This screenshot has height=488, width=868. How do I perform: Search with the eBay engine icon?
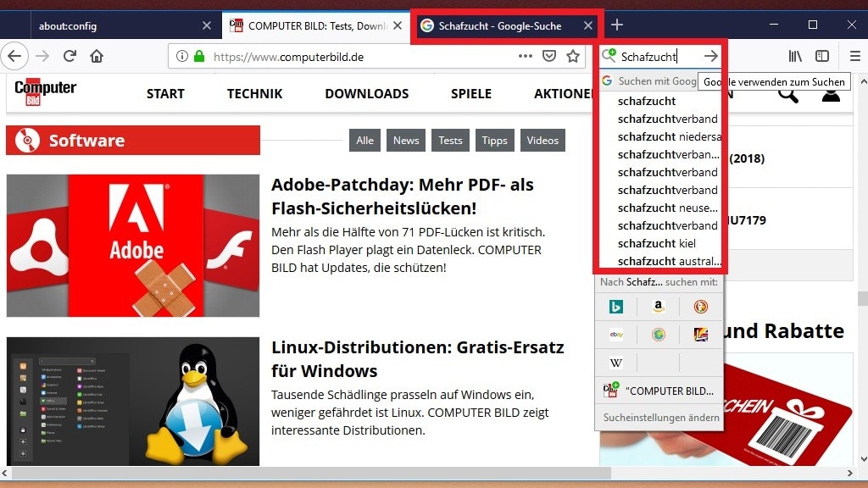[x=615, y=334]
